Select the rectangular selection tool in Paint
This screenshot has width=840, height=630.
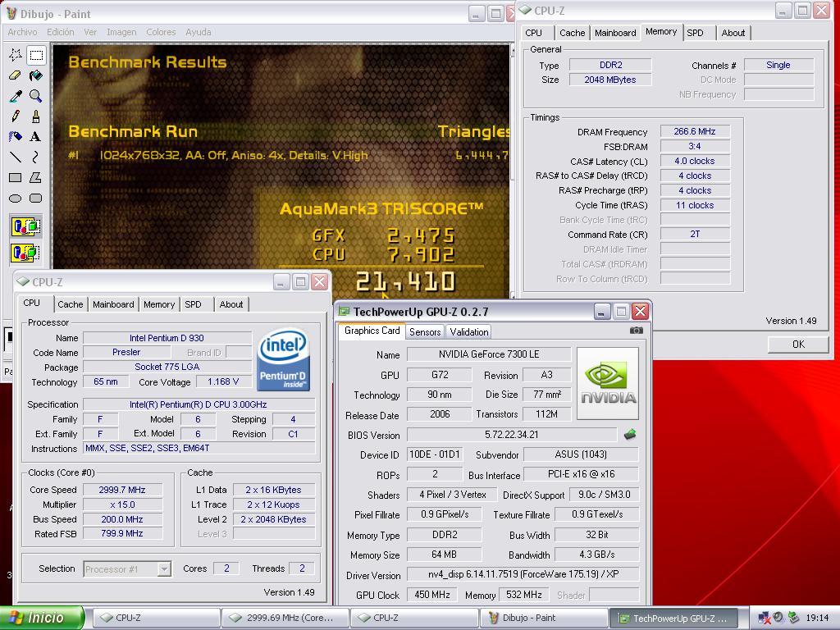pyautogui.click(x=36, y=55)
